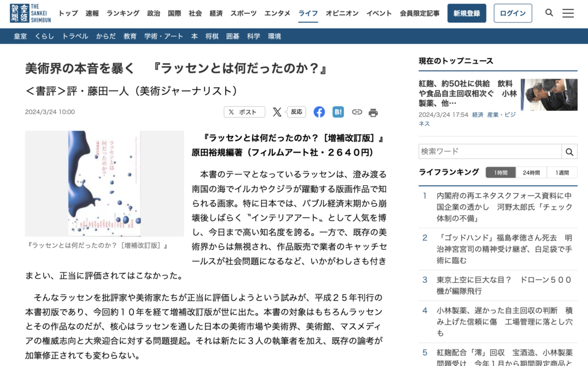The width and height of the screenshot is (588, 366).
Task: Open ranking 2 ゴッドハンド article
Action: tap(504, 249)
